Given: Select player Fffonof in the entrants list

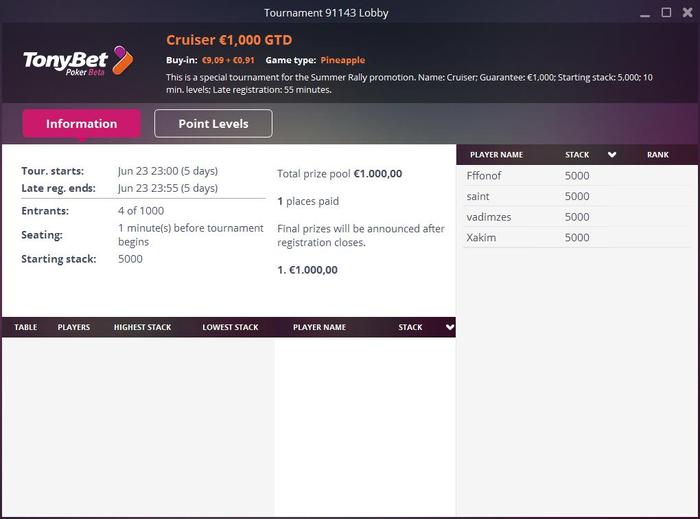Looking at the screenshot, I should pyautogui.click(x=485, y=176).
